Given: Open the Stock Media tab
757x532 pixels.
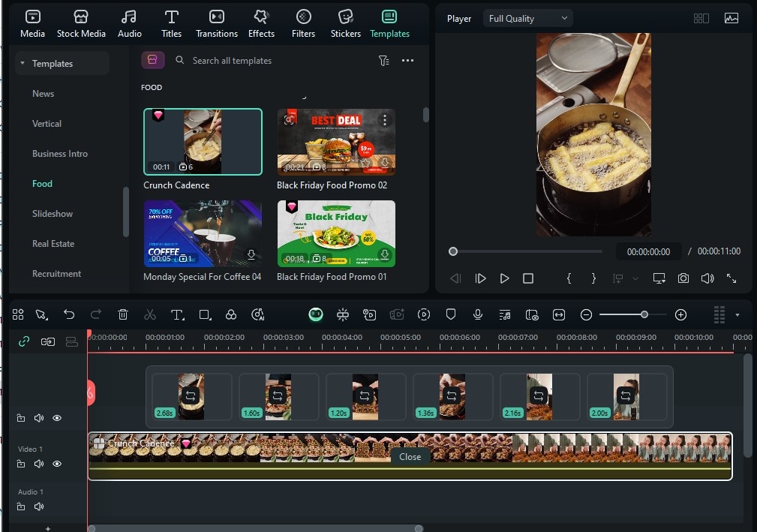Looking at the screenshot, I should (81, 24).
